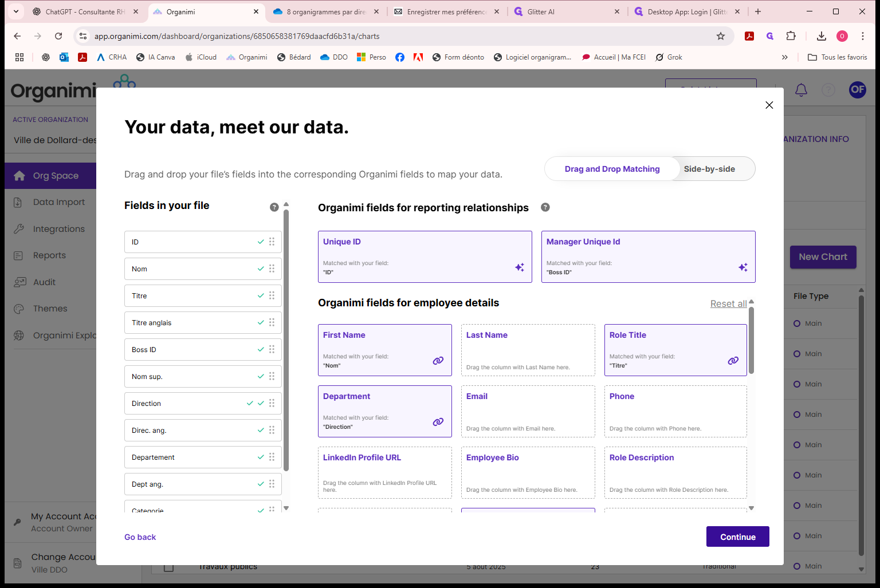Switch to Drag and Drop Matching mode

(612, 169)
